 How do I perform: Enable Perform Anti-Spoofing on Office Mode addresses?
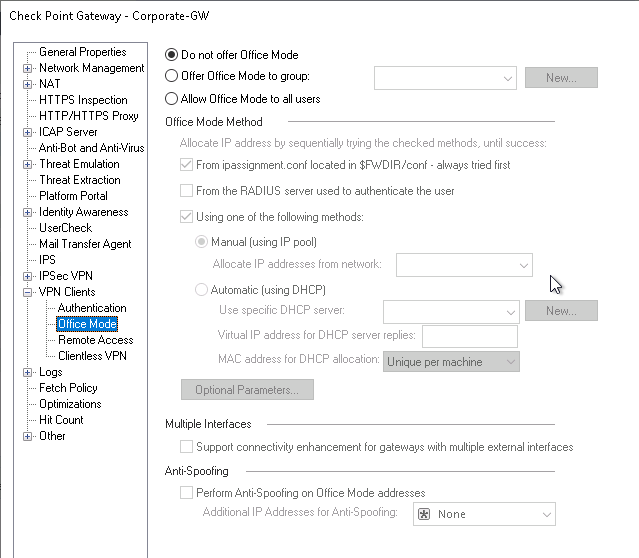point(186,492)
